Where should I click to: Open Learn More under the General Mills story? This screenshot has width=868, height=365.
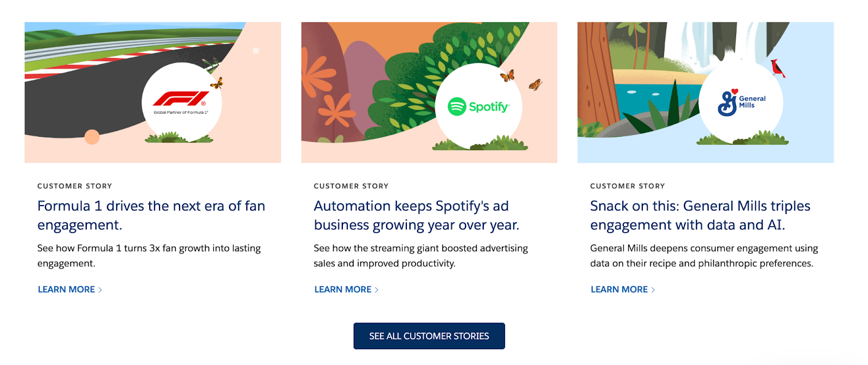619,290
